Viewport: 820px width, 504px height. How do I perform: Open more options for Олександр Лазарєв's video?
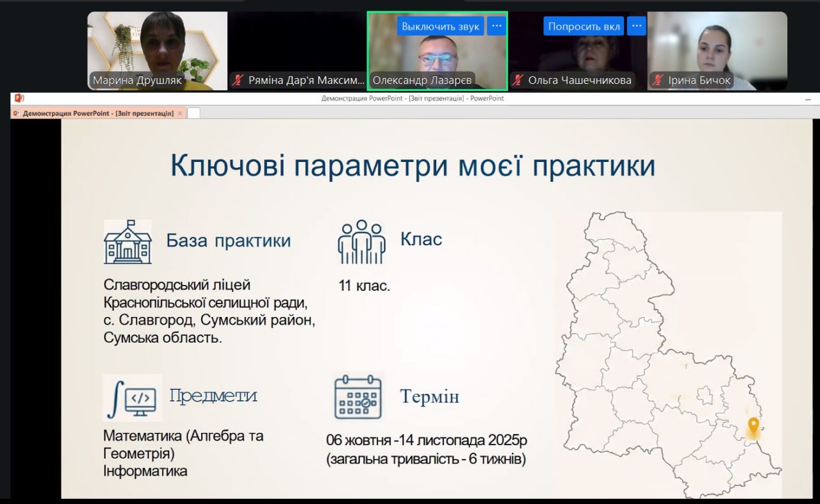point(496,26)
